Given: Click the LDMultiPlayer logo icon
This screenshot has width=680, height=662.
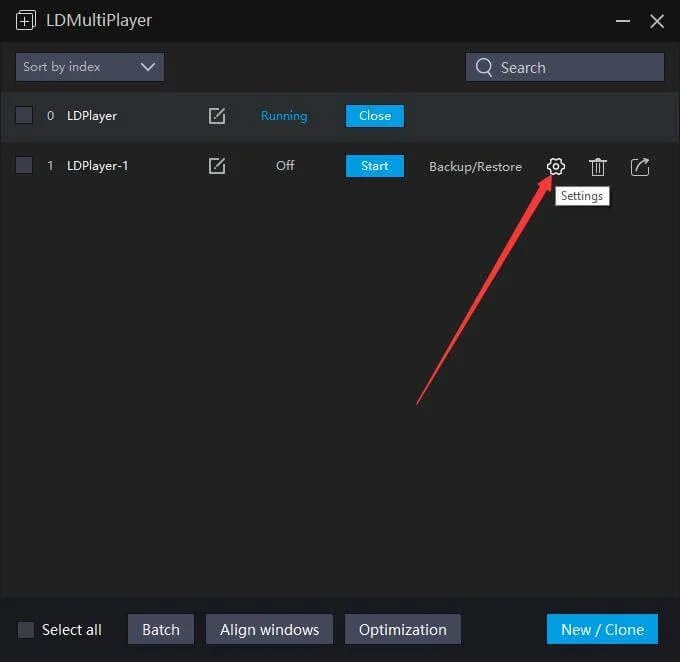Looking at the screenshot, I should tap(26, 20).
